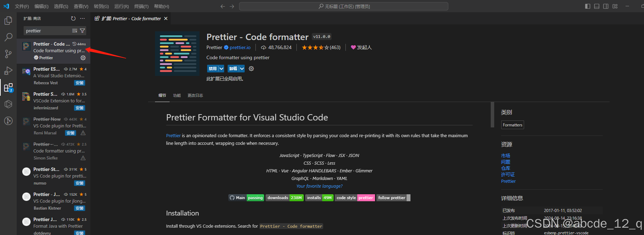Switch to the 更改日志 changelog tab
This screenshot has width=644, height=235.
click(x=195, y=95)
